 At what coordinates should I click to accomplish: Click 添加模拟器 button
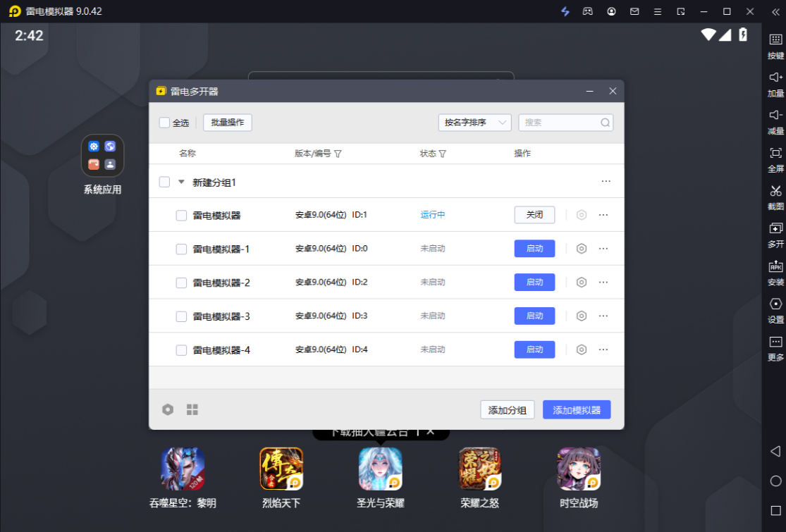tap(576, 410)
